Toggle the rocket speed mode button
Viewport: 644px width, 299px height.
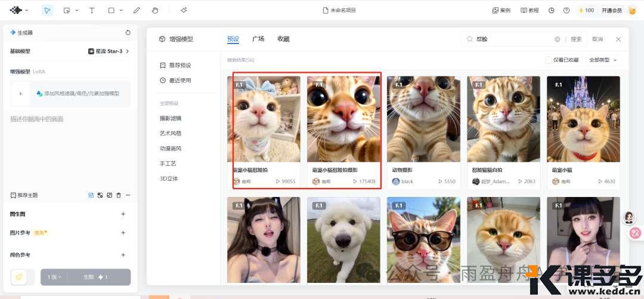[x=20, y=277]
